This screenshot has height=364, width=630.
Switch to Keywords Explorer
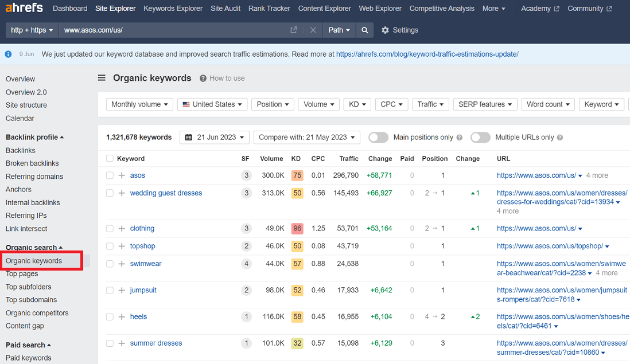173,9
